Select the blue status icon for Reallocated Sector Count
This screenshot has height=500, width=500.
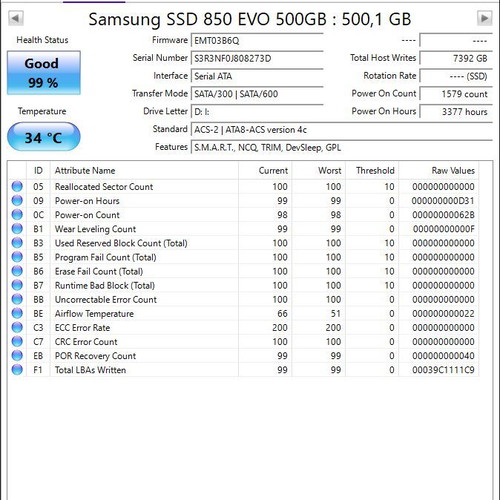(17, 186)
